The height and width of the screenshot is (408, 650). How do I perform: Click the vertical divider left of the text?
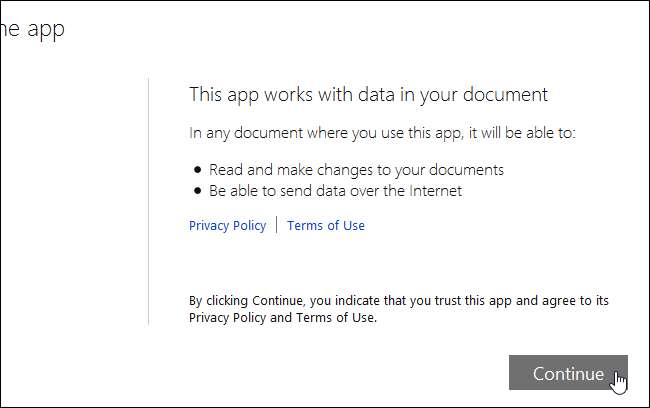(x=148, y=200)
